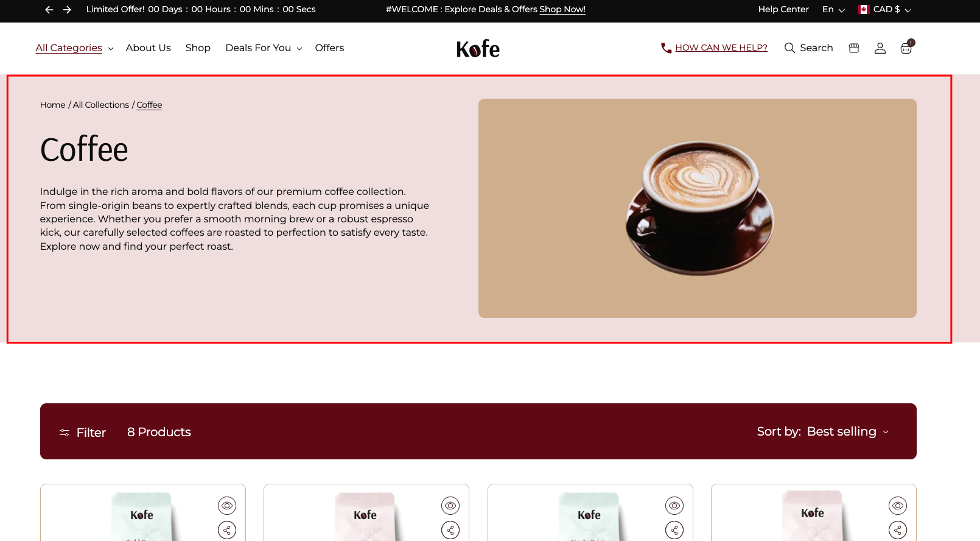The height and width of the screenshot is (541, 980).
Task: Open the account profile icon
Action: pyautogui.click(x=880, y=48)
